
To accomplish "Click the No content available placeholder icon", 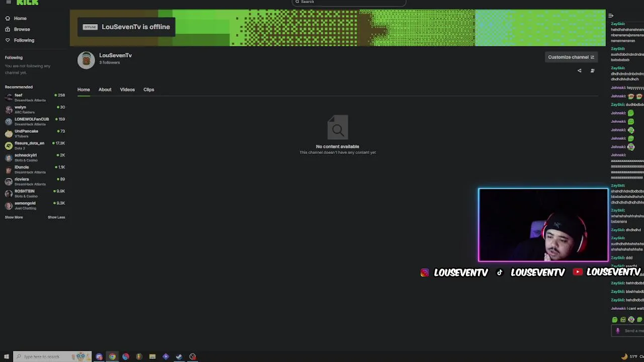I will (338, 128).
